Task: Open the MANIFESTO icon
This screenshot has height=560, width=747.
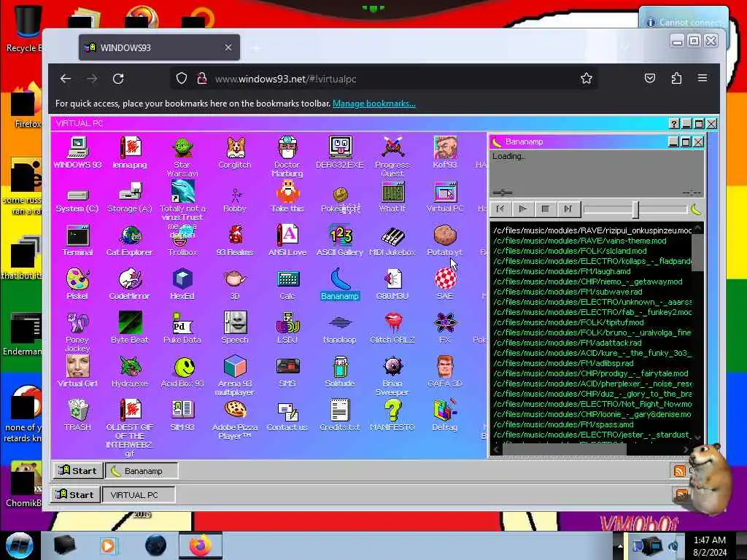Action: [392, 415]
